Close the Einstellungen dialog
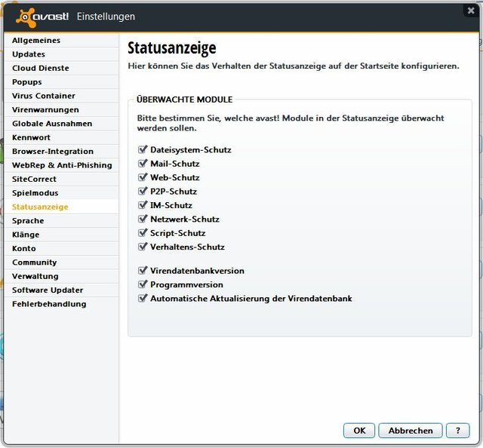This screenshot has height=448, width=483. click(471, 11)
